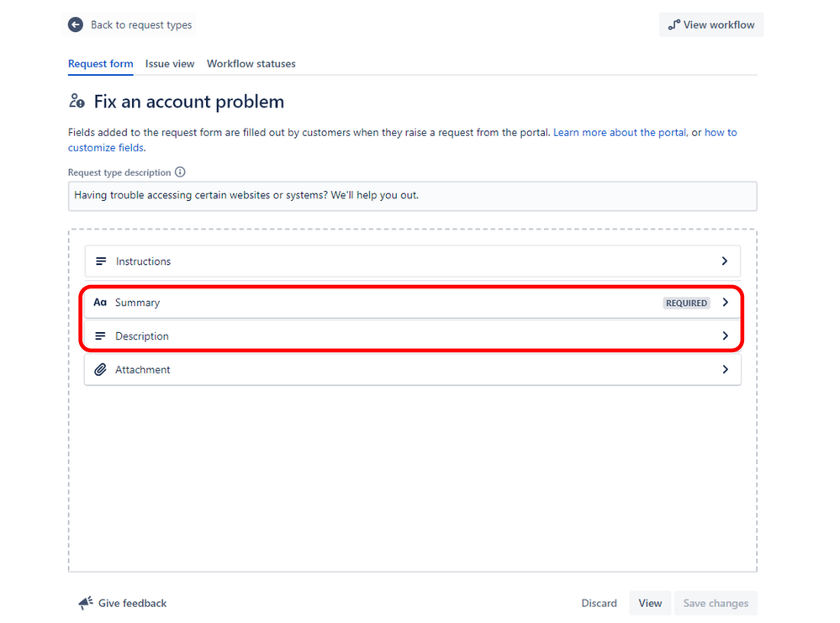Click the View button at the bottom
This screenshot has width=840, height=623.
point(650,603)
